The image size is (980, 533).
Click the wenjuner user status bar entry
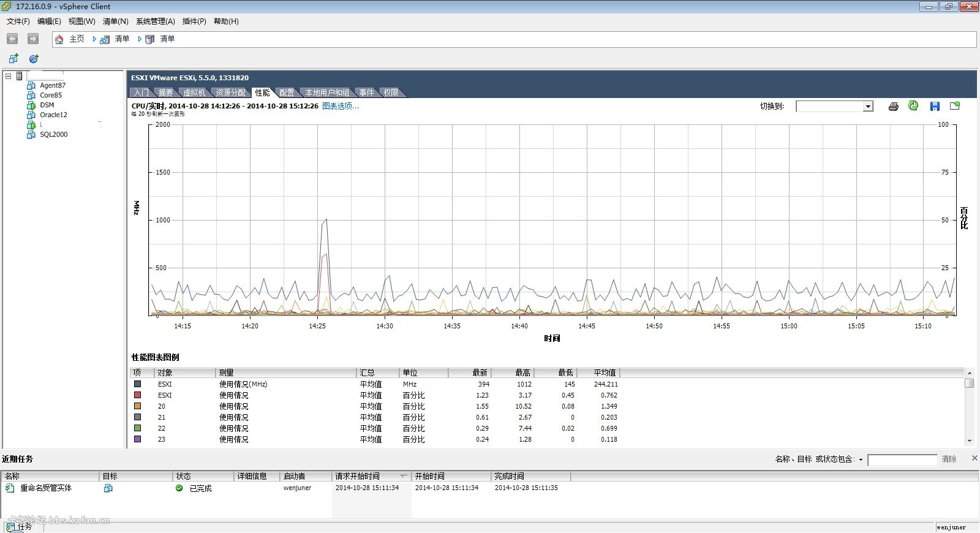pyautogui.click(x=951, y=527)
